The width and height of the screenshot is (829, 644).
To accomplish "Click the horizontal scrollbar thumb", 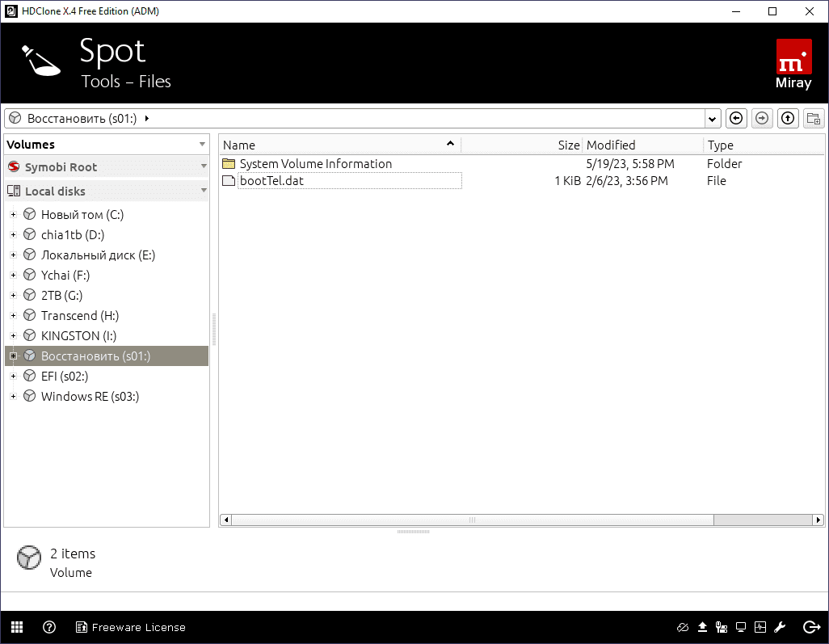I will pyautogui.click(x=472, y=520).
